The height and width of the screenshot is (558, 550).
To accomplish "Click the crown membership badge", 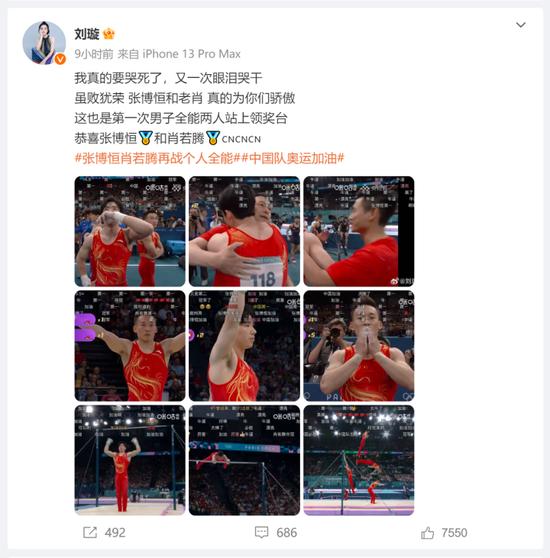I will [x=109, y=34].
